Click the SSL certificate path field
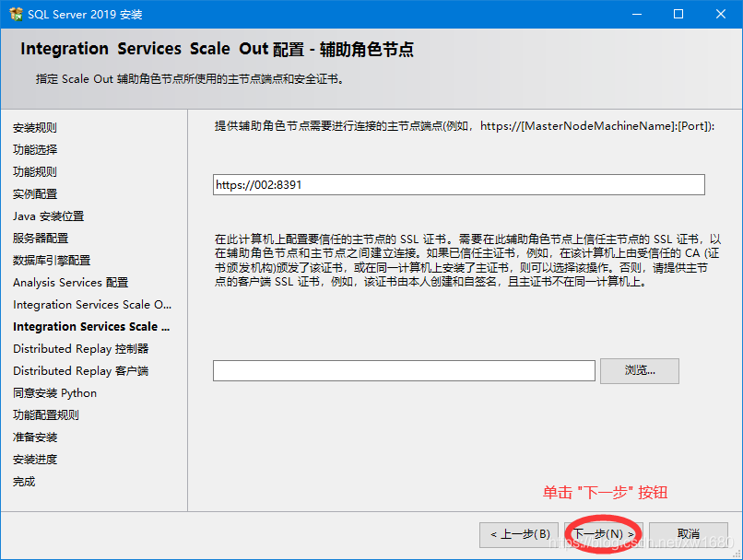 pyautogui.click(x=404, y=370)
